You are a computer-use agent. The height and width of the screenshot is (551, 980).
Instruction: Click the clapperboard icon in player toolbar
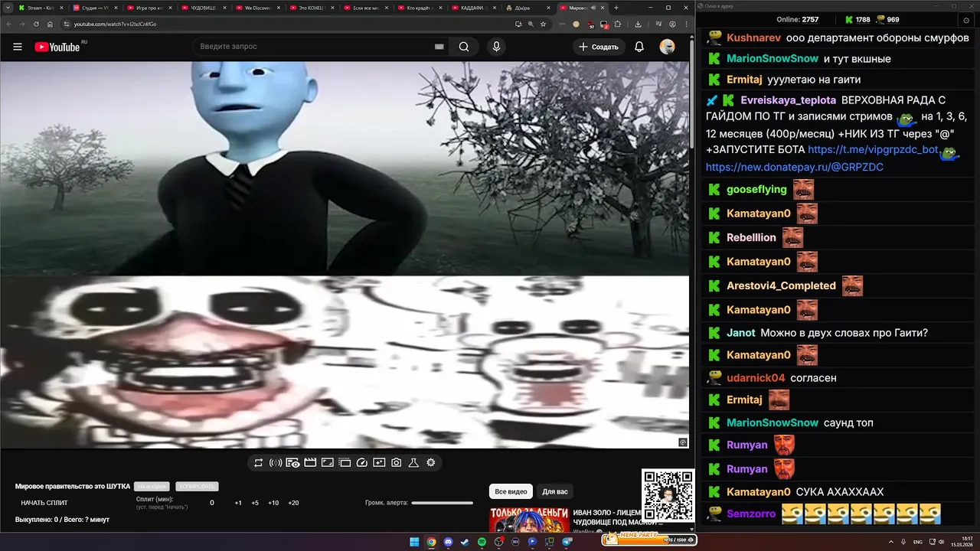[x=310, y=463]
